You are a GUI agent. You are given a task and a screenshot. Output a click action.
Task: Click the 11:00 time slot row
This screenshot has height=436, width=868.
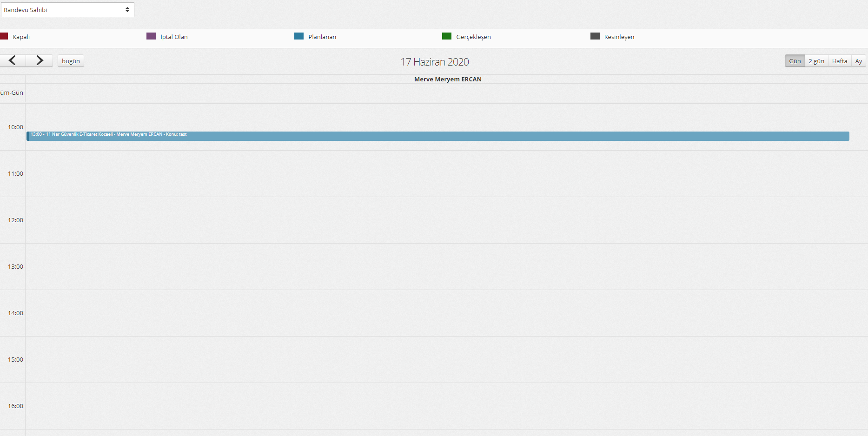(446, 174)
